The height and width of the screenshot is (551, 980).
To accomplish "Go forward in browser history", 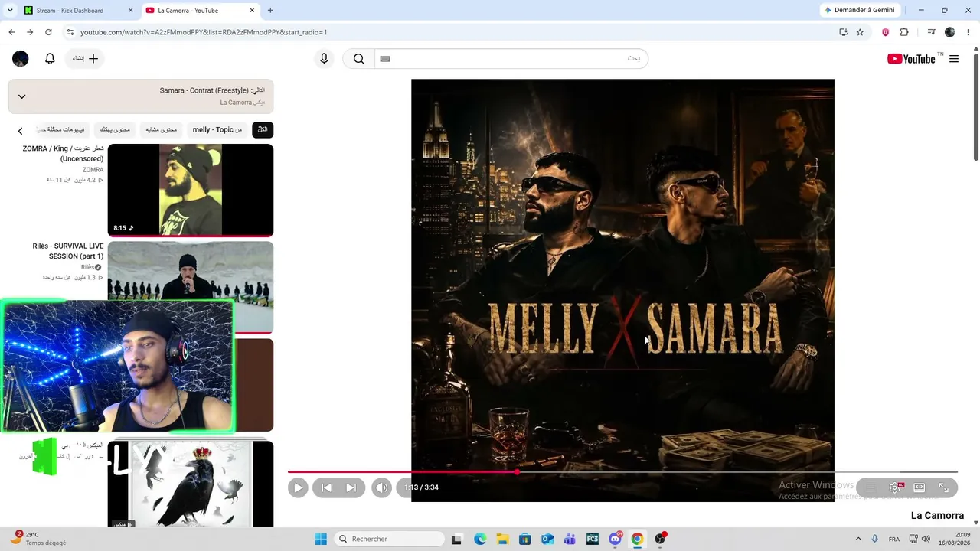I will pyautogui.click(x=30, y=32).
